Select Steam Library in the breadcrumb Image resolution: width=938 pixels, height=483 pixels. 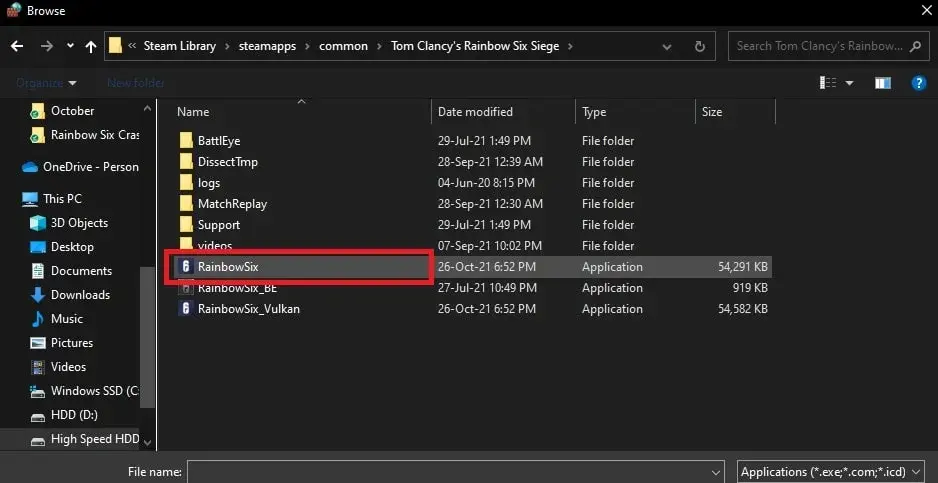(179, 46)
